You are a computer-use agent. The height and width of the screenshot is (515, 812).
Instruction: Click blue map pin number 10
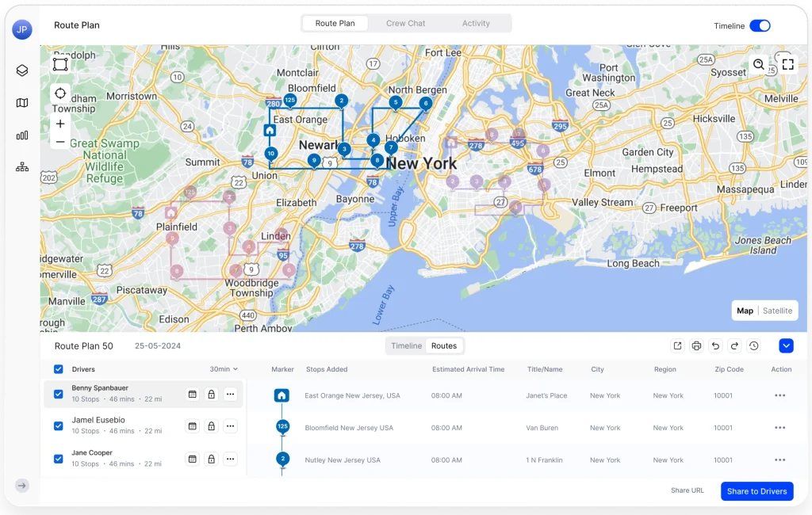point(271,154)
